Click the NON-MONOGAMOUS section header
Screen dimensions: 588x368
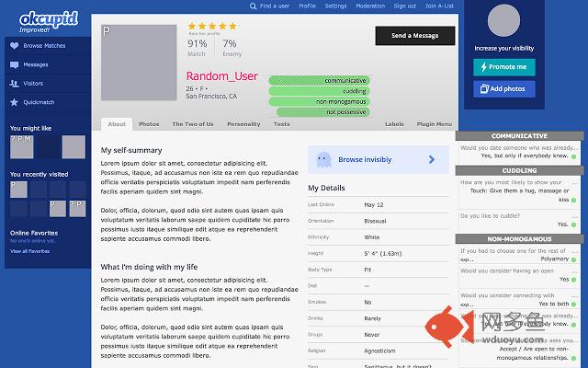coord(519,239)
